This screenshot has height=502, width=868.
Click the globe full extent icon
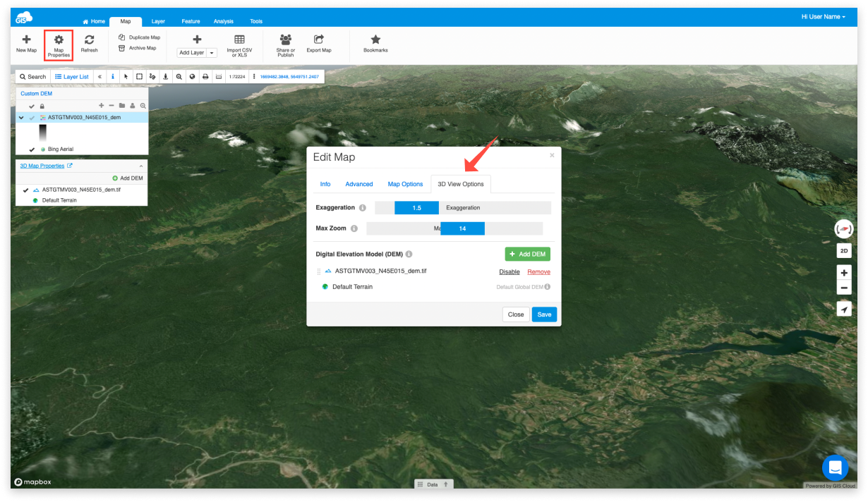click(x=192, y=76)
